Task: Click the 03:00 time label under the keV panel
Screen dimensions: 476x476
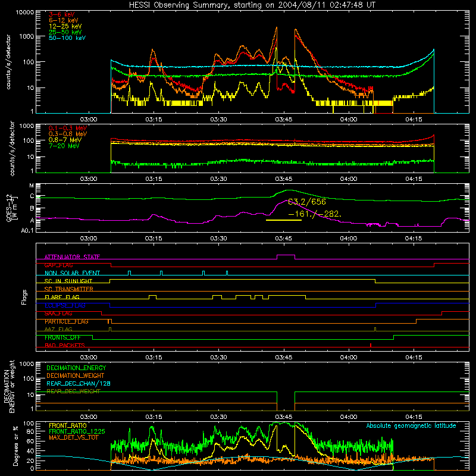Action: click(x=89, y=120)
